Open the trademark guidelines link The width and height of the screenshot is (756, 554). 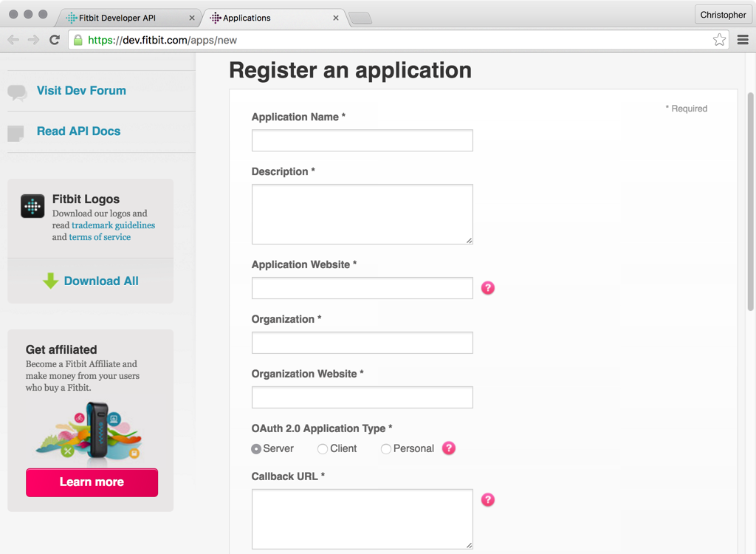(x=113, y=225)
